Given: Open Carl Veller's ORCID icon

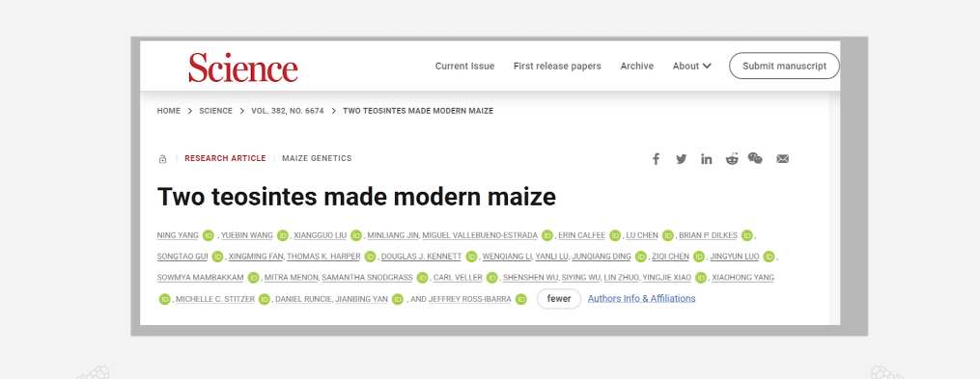Looking at the screenshot, I should (x=491, y=278).
